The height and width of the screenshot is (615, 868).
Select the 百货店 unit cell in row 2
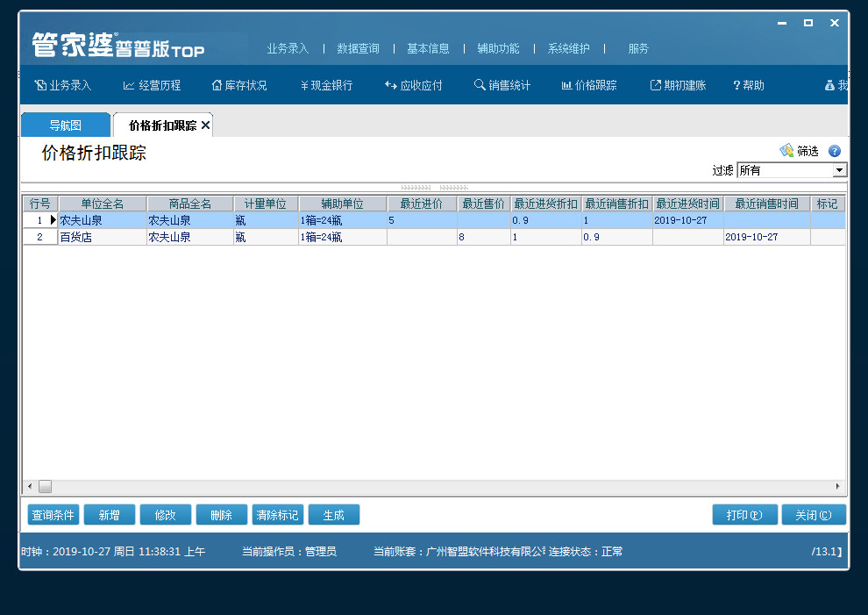(103, 237)
